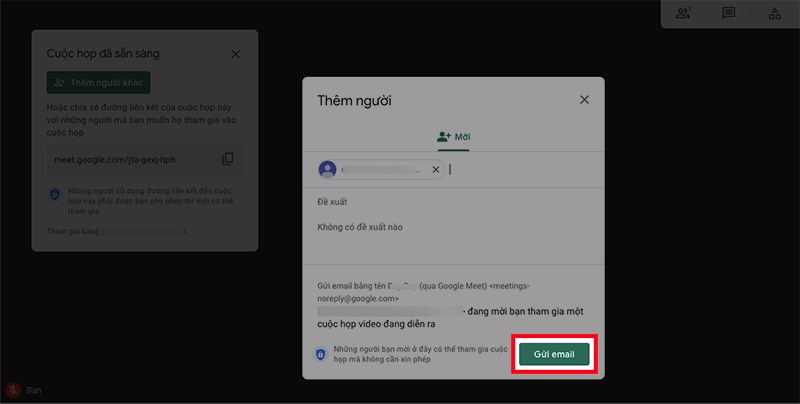The image size is (800, 404).
Task: Remove the invited contact chip
Action: (x=435, y=170)
